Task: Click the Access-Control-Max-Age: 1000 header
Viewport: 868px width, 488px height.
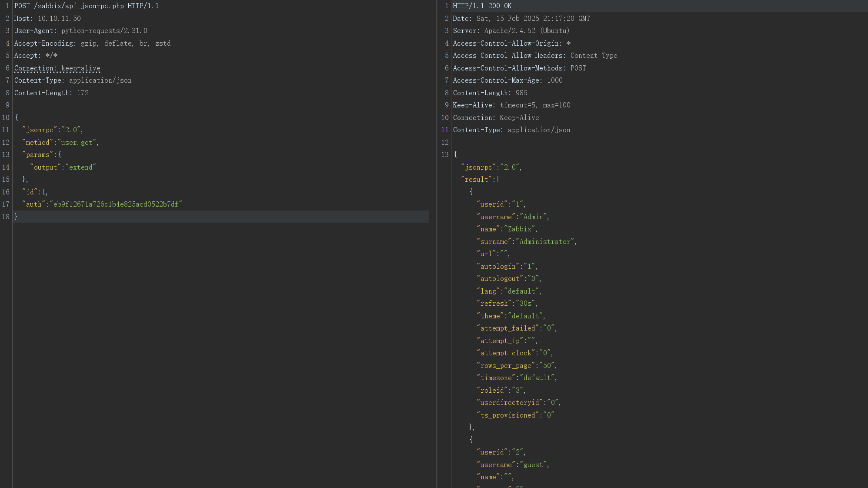Action: click(508, 80)
